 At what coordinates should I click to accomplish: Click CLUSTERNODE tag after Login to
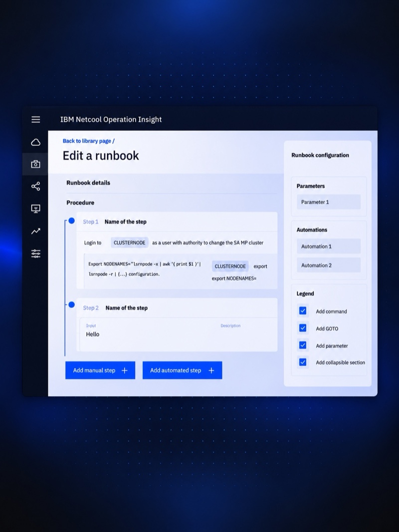(x=130, y=243)
